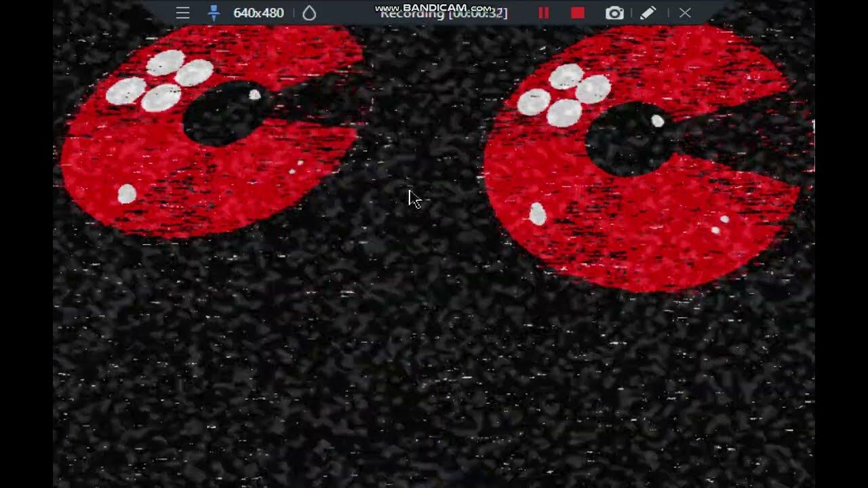Toggle the blue pin icon
This screenshot has height=488, width=868.
[x=214, y=13]
